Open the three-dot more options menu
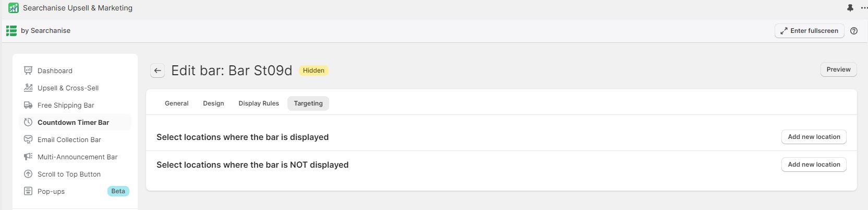 (x=864, y=8)
